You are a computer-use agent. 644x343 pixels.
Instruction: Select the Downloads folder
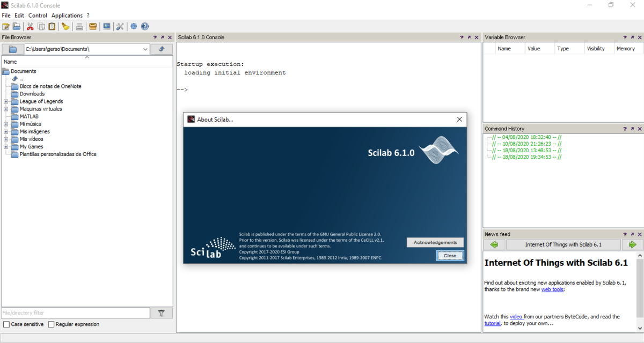32,94
